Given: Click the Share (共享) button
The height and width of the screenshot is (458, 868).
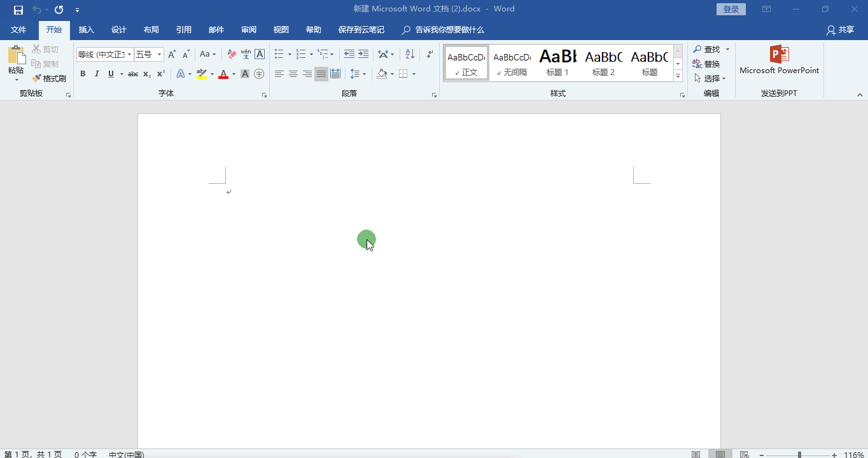Looking at the screenshot, I should pyautogui.click(x=840, y=30).
